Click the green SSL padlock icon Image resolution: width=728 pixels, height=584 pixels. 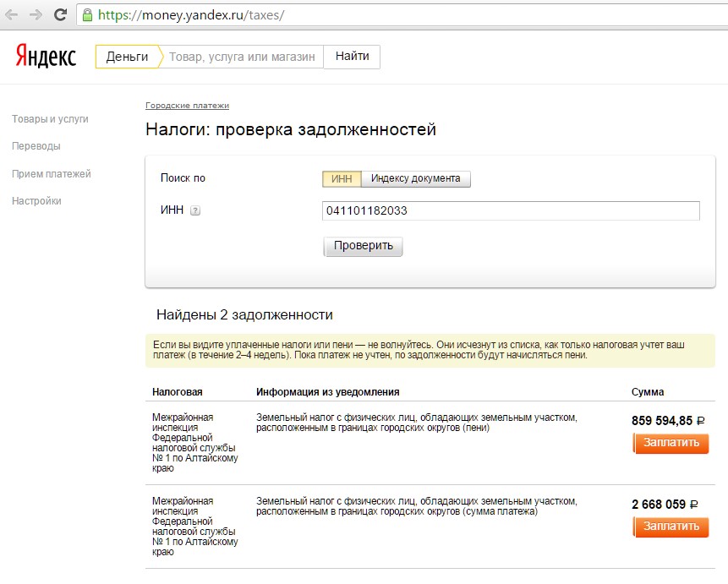(x=87, y=15)
